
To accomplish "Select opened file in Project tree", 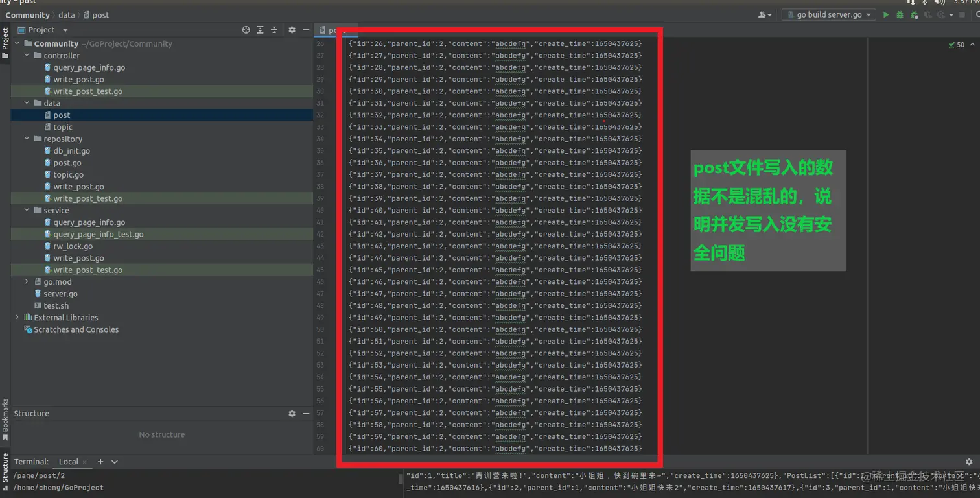I will coord(246,30).
